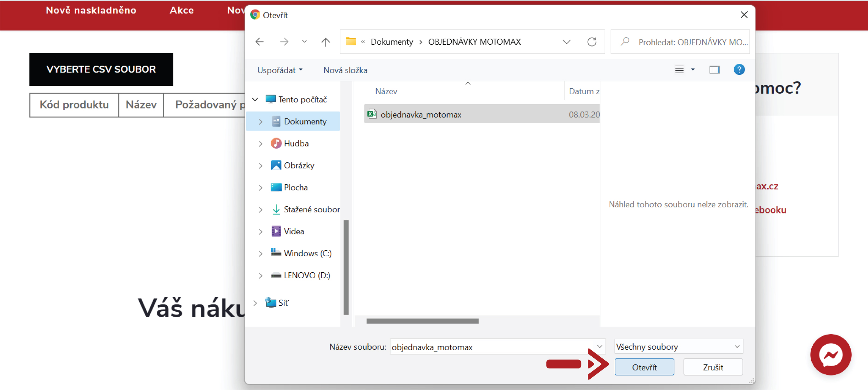Collapse the Tento počítač tree node
The height and width of the screenshot is (390, 868).
point(255,100)
